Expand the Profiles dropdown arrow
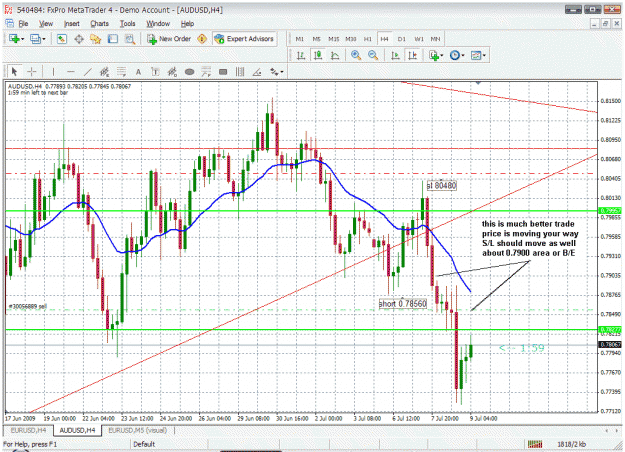625x452 pixels. [x=44, y=39]
